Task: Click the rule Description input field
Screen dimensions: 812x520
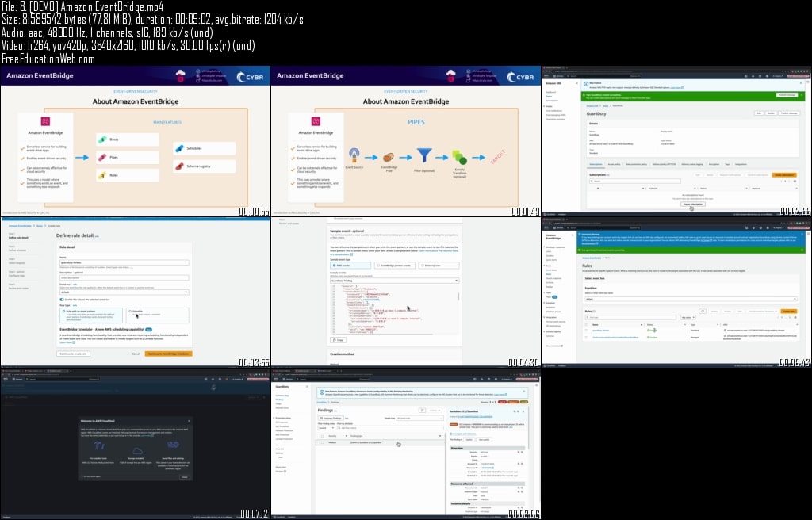Action: click(124, 277)
